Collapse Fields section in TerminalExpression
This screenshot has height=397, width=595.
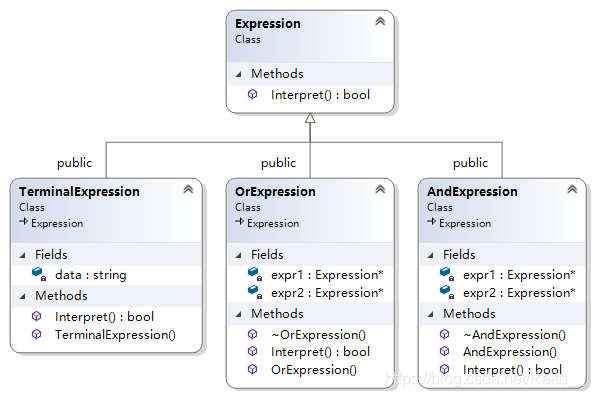(22, 255)
